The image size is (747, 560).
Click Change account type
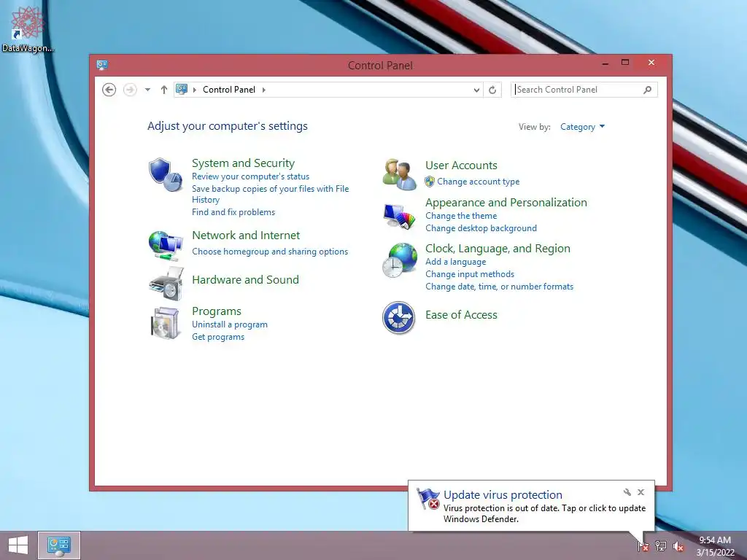[x=479, y=182]
